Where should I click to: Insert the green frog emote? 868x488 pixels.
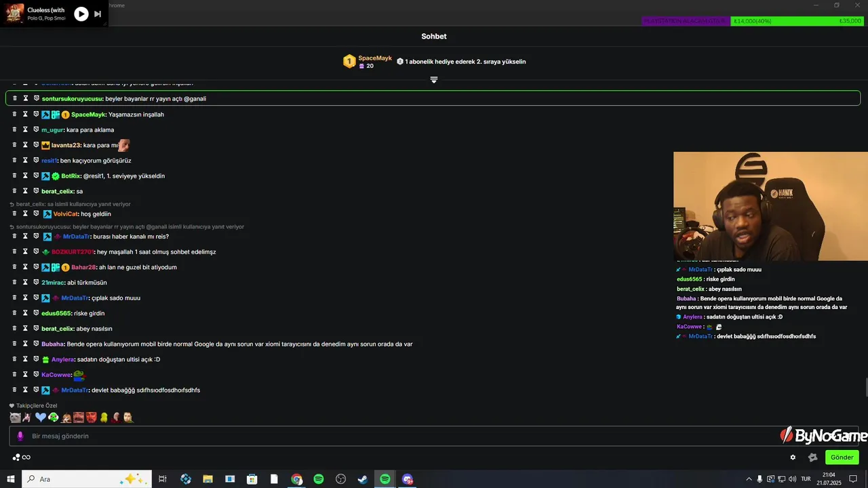click(x=53, y=418)
